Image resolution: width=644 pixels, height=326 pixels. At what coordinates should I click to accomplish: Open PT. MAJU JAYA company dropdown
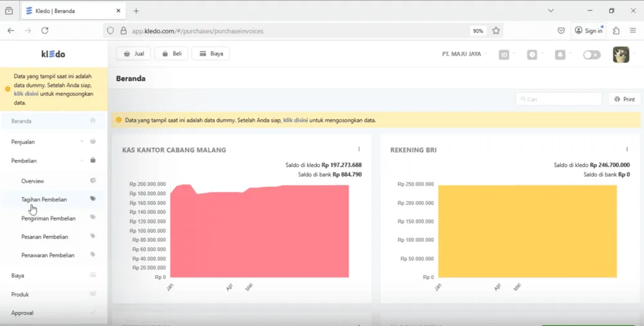pos(464,54)
